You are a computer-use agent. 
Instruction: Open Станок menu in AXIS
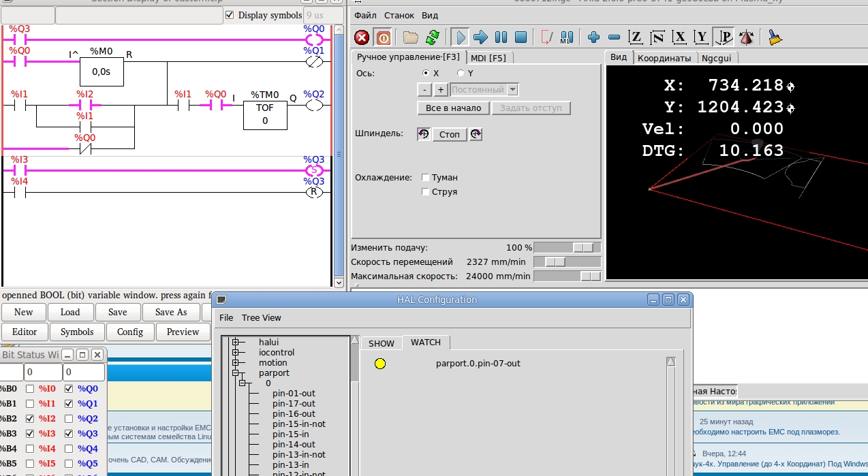399,15
